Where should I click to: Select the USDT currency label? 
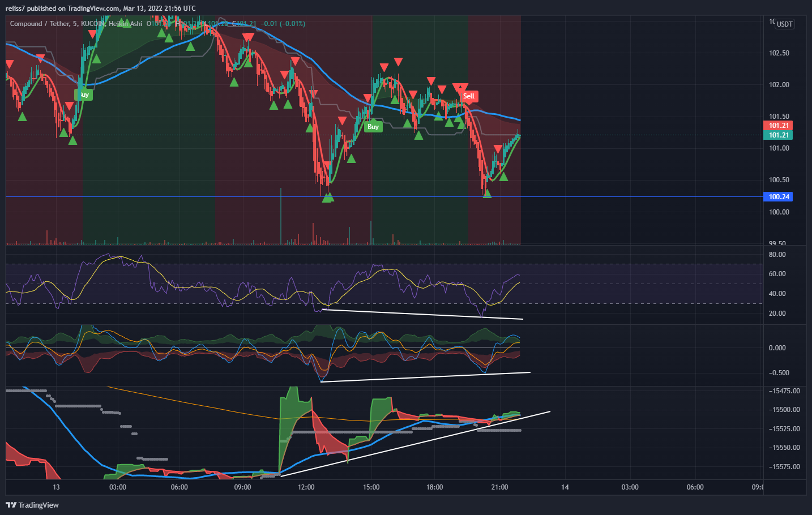coord(784,24)
